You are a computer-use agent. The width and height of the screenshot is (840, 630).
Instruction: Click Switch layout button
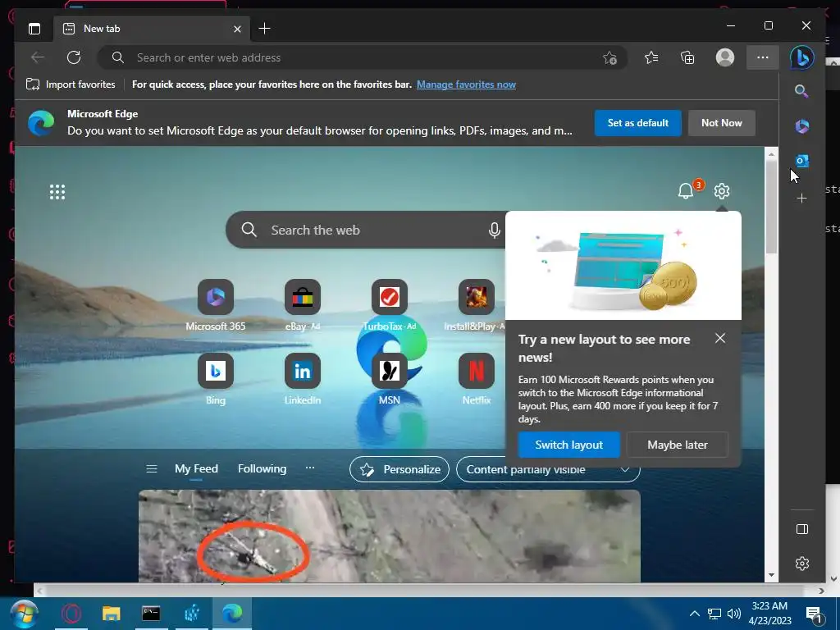point(569,445)
